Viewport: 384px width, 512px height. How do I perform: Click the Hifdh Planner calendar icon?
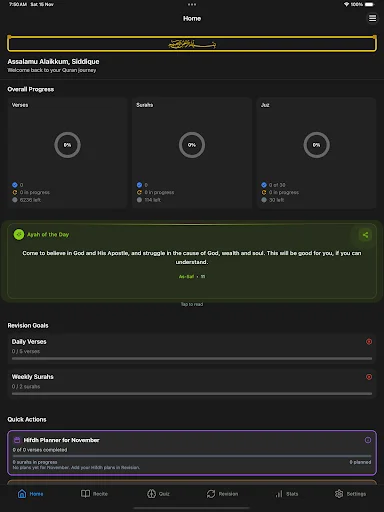pyautogui.click(x=17, y=440)
